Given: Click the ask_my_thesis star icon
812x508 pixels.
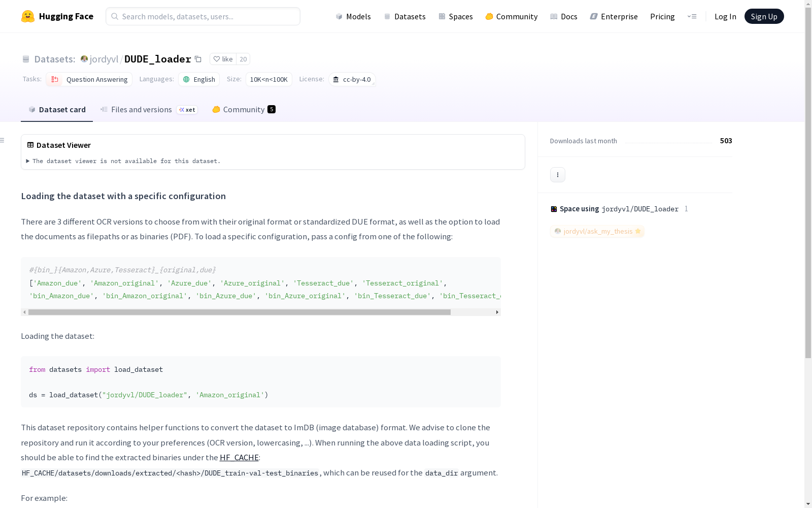Looking at the screenshot, I should pyautogui.click(x=638, y=231).
